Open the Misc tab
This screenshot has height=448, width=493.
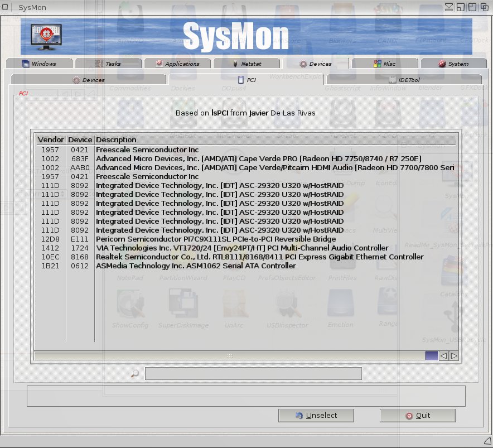385,64
